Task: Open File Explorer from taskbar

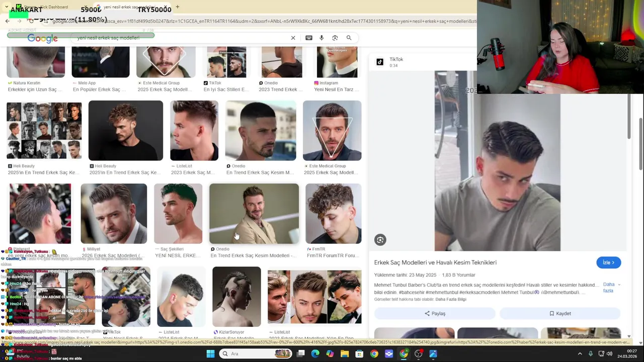Action: pos(345,353)
